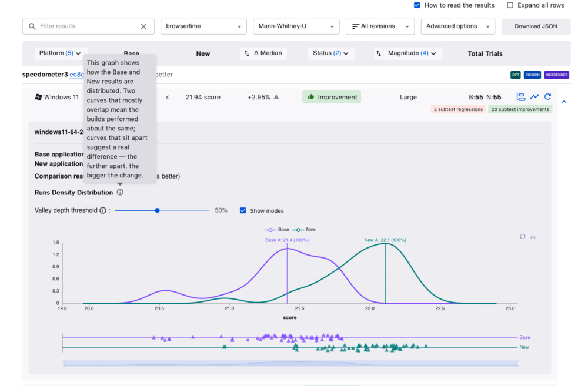Click the chart download image icon
Viewport: 588px width, 386px height.
coord(533,236)
